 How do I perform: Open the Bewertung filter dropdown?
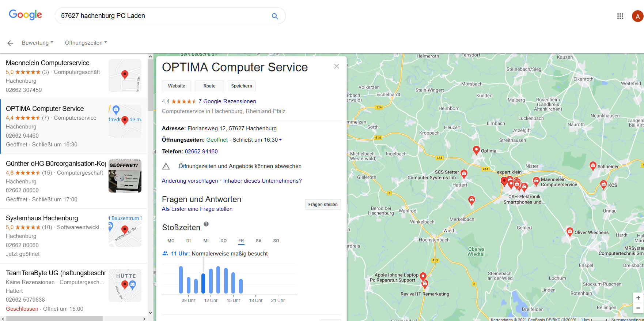tap(37, 43)
